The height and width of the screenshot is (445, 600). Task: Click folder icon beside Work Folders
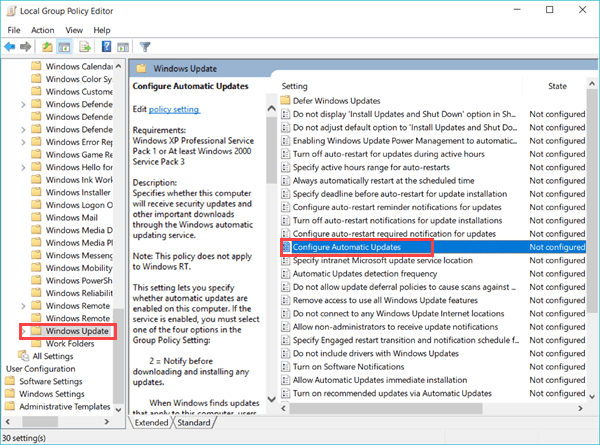click(36, 343)
